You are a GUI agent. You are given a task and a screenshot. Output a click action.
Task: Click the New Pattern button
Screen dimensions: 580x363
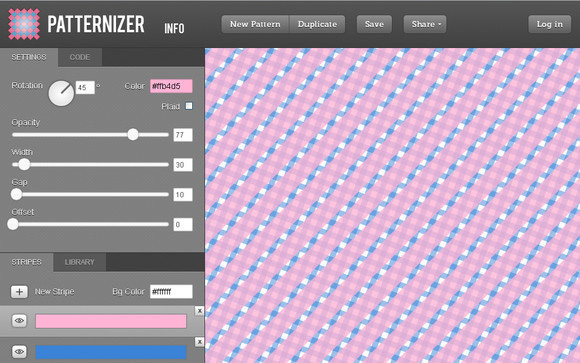click(x=255, y=24)
